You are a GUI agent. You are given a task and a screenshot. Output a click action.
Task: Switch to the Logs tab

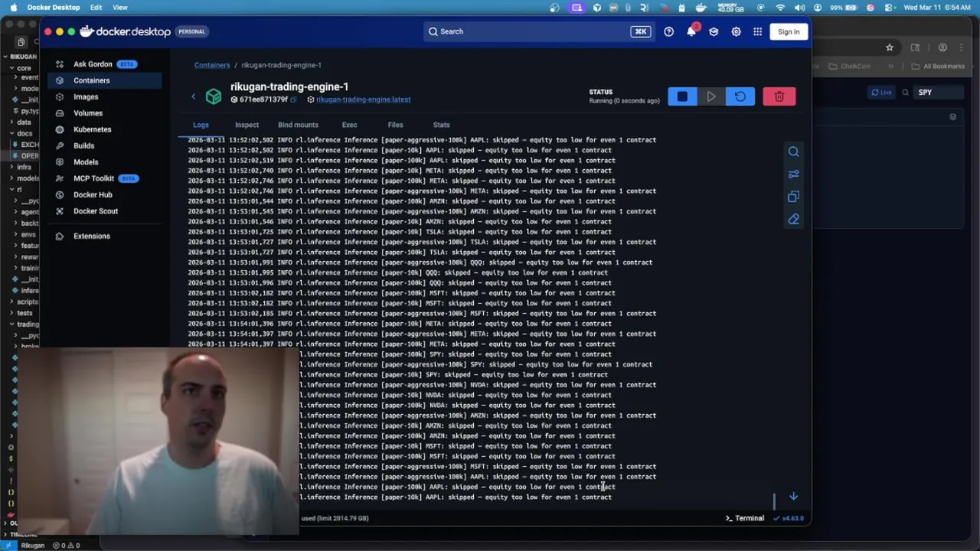(201, 125)
